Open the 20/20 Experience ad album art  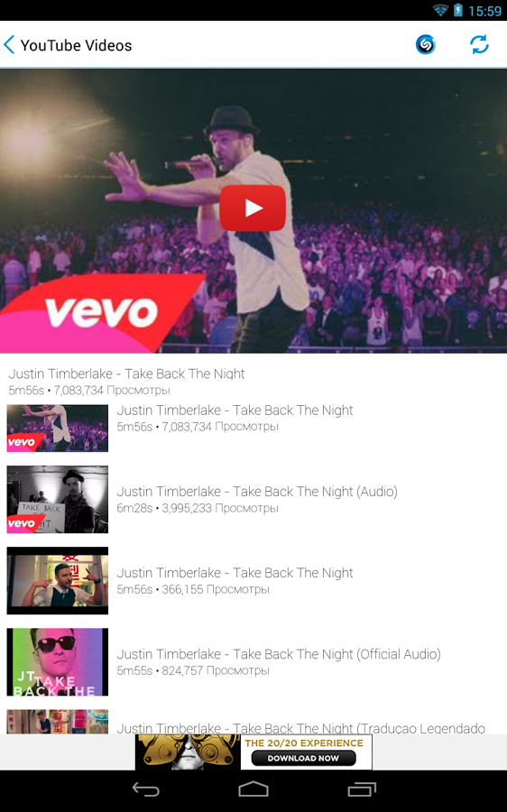click(x=188, y=752)
